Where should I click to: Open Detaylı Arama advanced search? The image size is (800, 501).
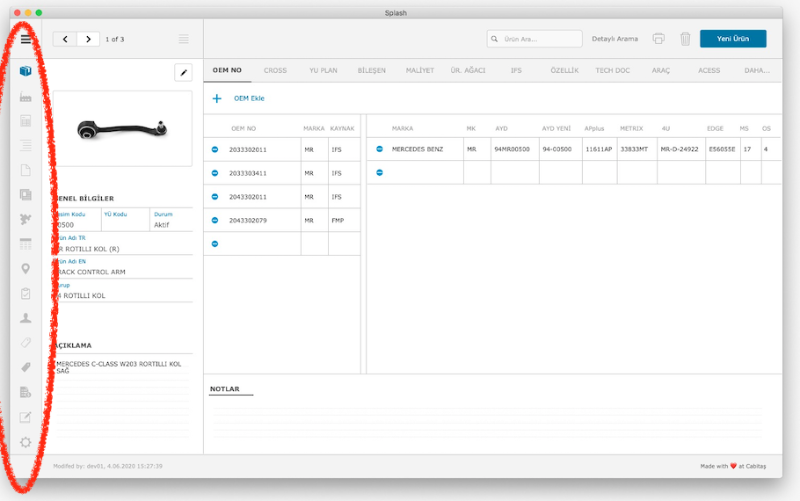615,39
